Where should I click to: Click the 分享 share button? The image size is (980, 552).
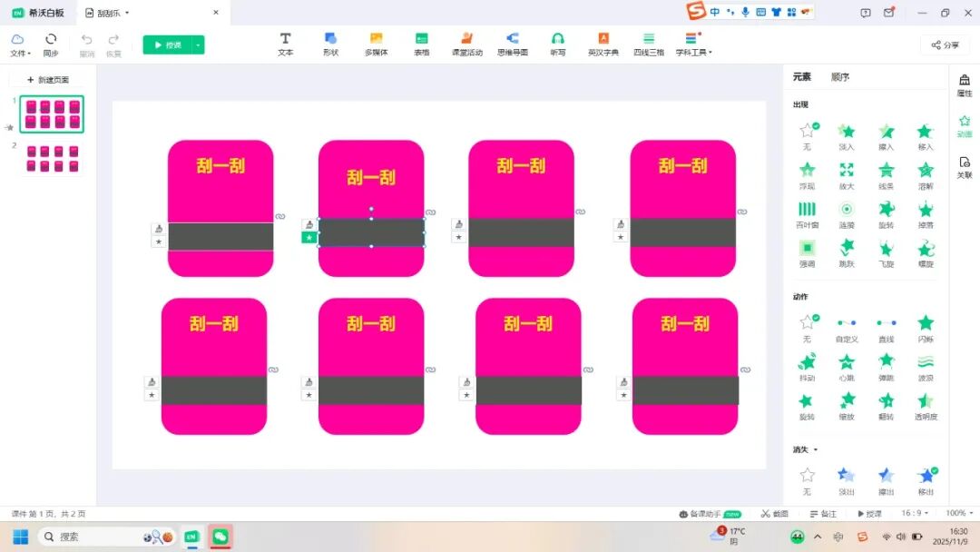pyautogui.click(x=946, y=45)
